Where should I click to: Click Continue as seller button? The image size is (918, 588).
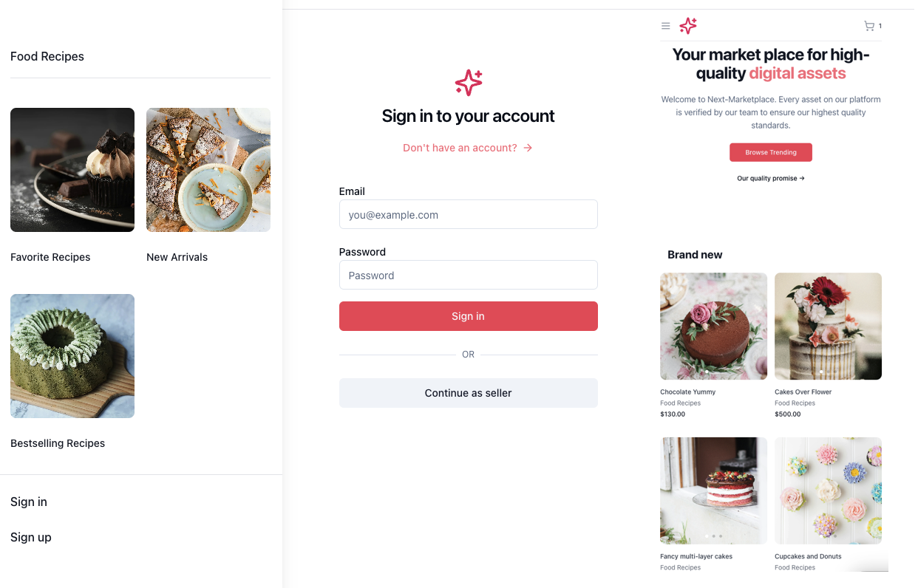coord(468,393)
